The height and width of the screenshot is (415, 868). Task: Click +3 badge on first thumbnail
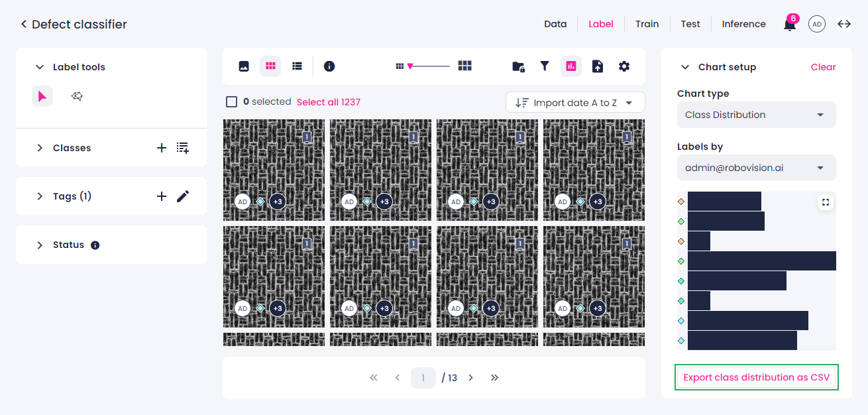click(x=278, y=202)
